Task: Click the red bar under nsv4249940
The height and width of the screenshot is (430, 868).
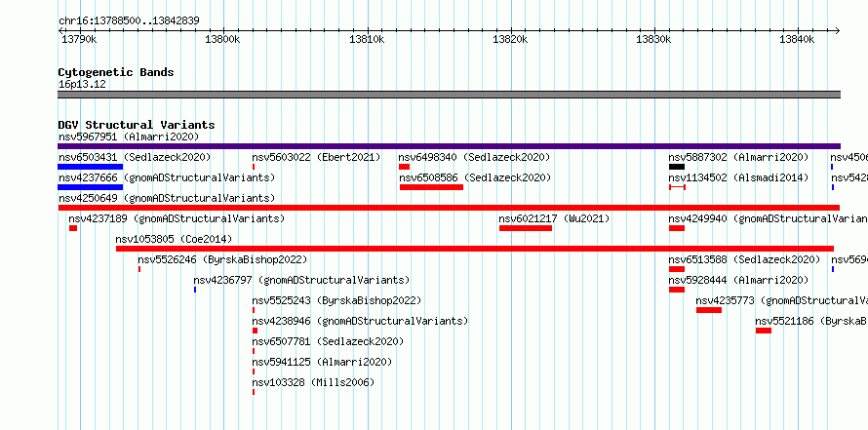Action: (x=677, y=228)
